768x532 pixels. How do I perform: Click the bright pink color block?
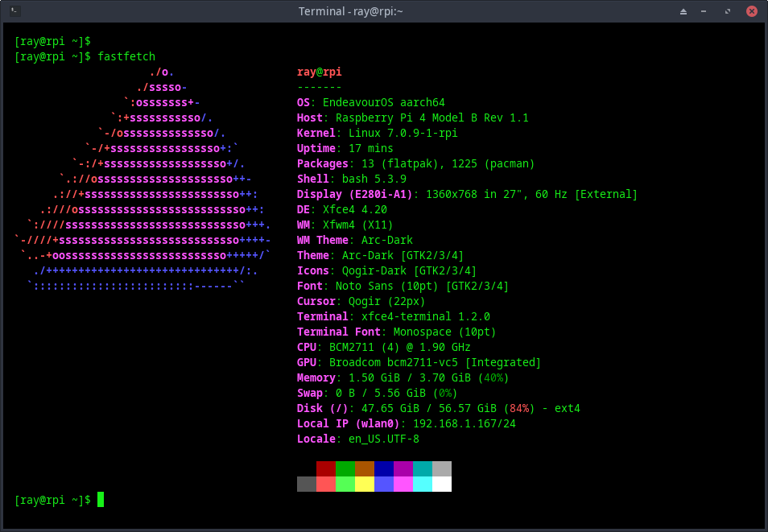point(403,484)
